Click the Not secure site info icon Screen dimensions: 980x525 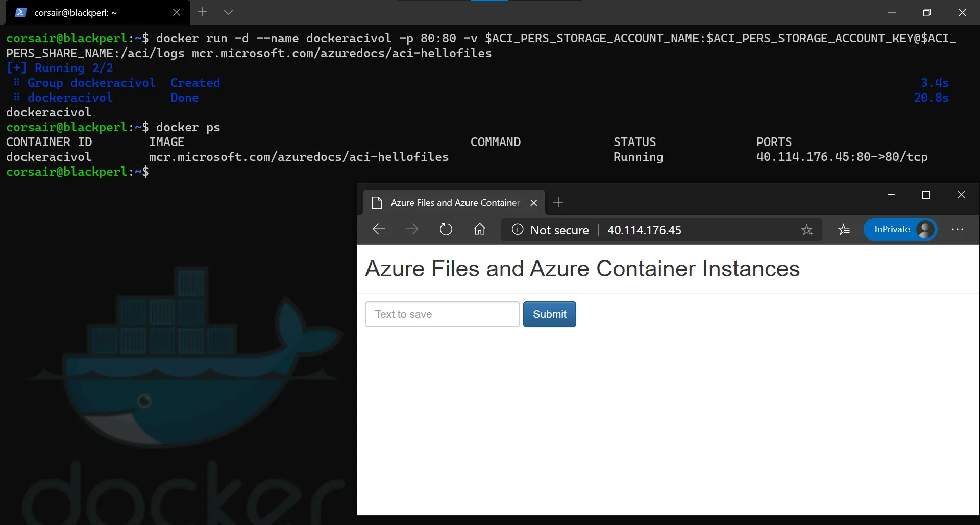coord(518,230)
